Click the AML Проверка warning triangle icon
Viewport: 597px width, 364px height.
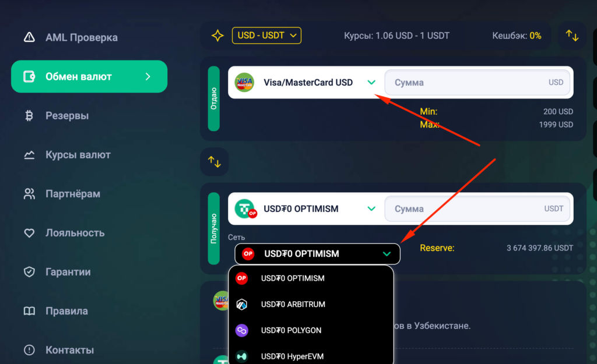(29, 38)
